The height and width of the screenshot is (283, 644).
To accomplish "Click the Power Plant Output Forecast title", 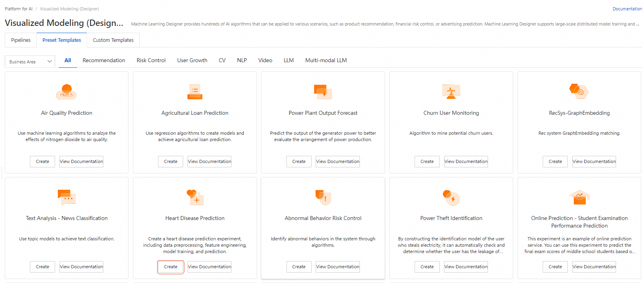I will tap(323, 113).
